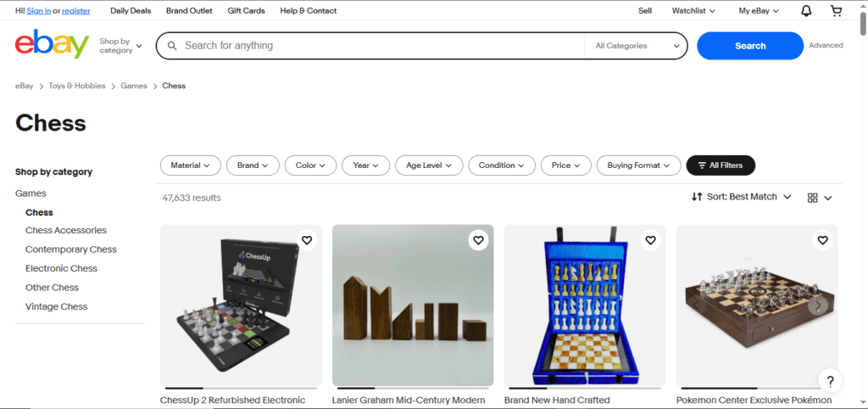Go to Vintage Chess category
The width and height of the screenshot is (868, 409).
pos(56,306)
